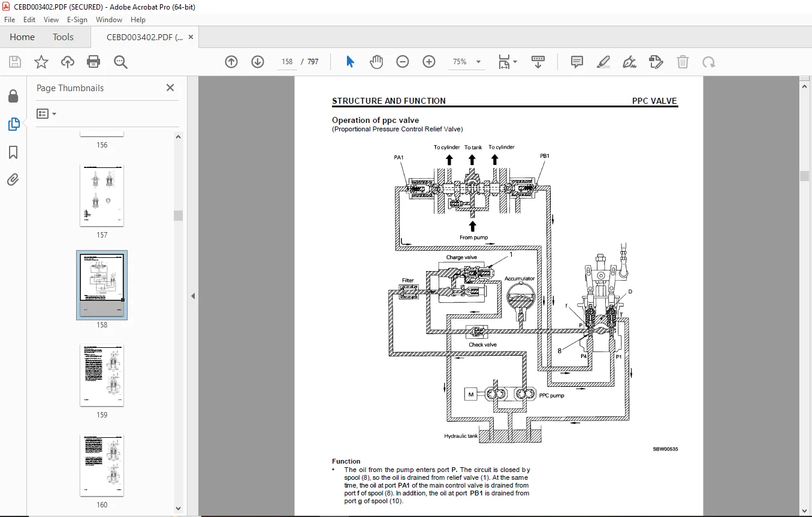Go to previous page arrow
Viewport: 812px width, 517px height.
[231, 62]
